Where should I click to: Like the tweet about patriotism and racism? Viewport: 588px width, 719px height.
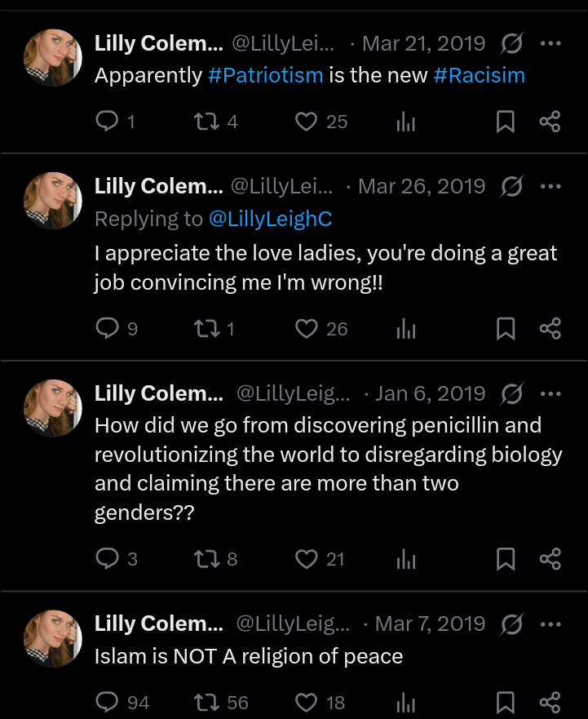pyautogui.click(x=306, y=122)
